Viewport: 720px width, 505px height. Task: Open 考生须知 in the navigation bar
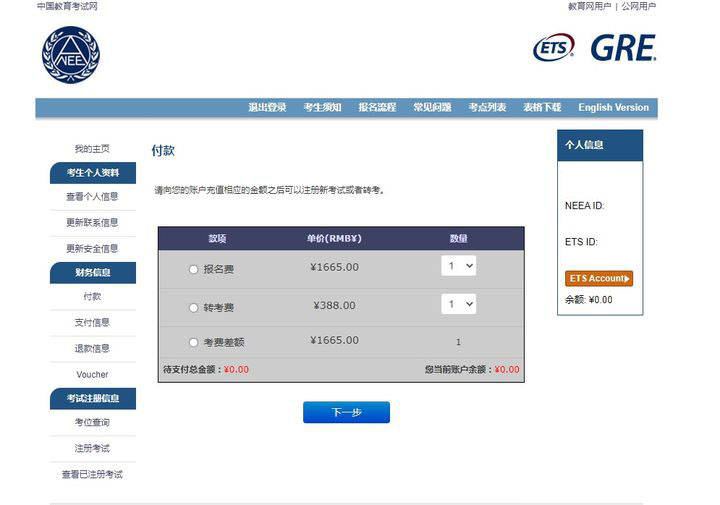pos(322,108)
